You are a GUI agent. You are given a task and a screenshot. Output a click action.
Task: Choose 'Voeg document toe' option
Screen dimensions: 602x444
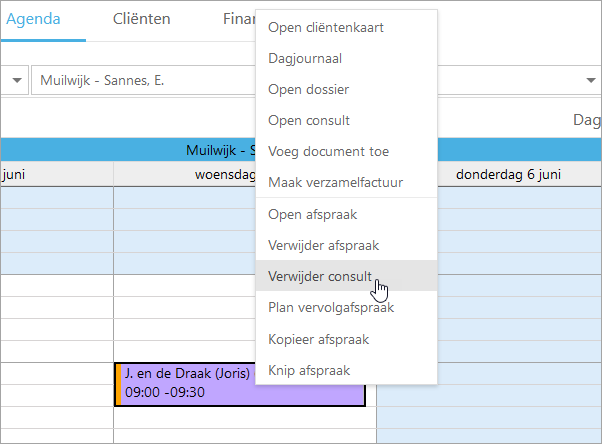(x=329, y=152)
